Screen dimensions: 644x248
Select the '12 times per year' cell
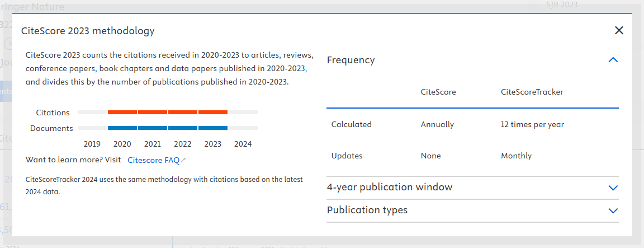532,124
